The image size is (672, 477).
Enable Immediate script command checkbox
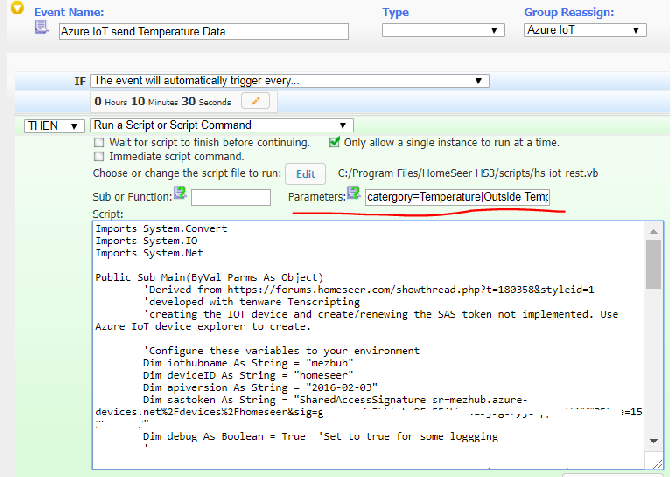(x=98, y=156)
